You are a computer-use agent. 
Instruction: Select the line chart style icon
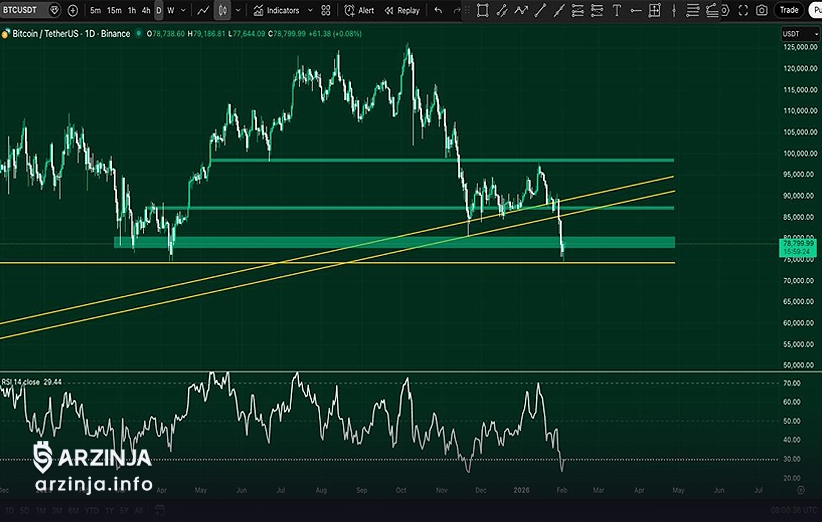(x=203, y=10)
